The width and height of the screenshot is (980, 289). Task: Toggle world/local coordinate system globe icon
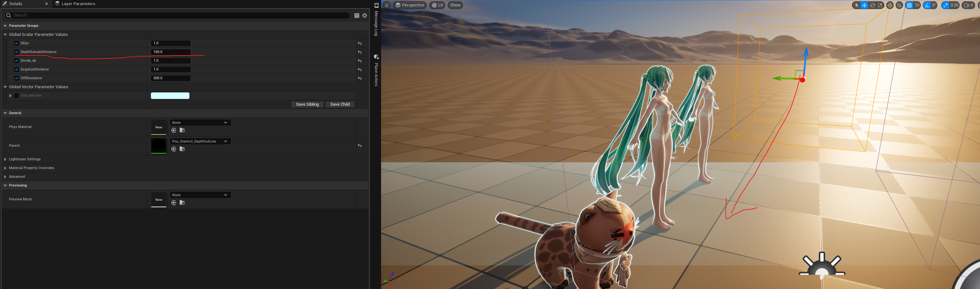click(x=890, y=5)
